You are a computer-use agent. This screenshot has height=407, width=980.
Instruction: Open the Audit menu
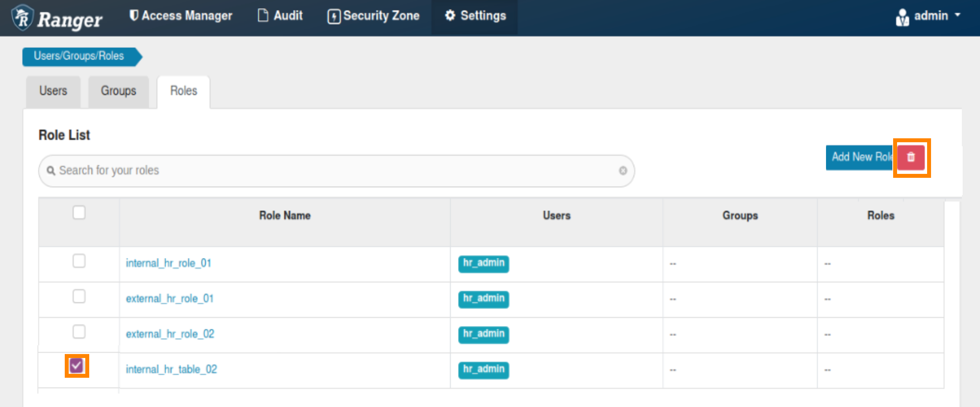click(280, 16)
